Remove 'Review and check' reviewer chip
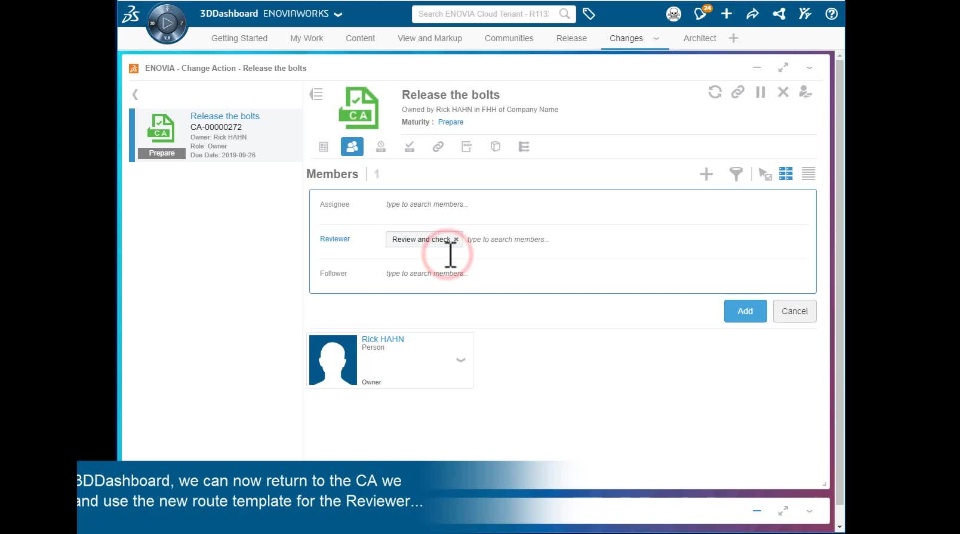Viewport: 960px width, 534px height. (456, 239)
